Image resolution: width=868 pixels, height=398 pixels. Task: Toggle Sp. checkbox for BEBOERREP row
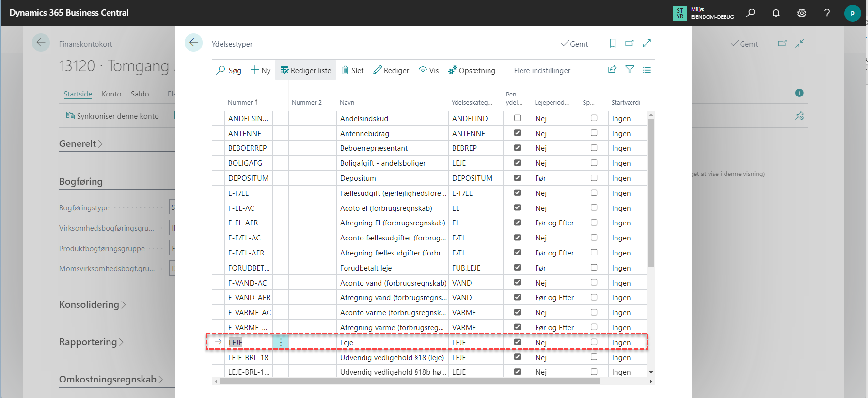(x=594, y=148)
